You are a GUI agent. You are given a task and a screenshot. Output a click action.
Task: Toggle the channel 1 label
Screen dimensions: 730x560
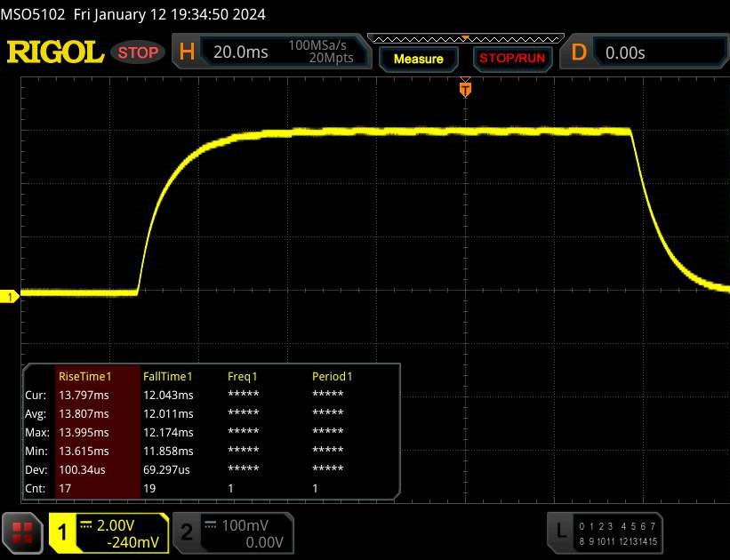click(x=62, y=532)
